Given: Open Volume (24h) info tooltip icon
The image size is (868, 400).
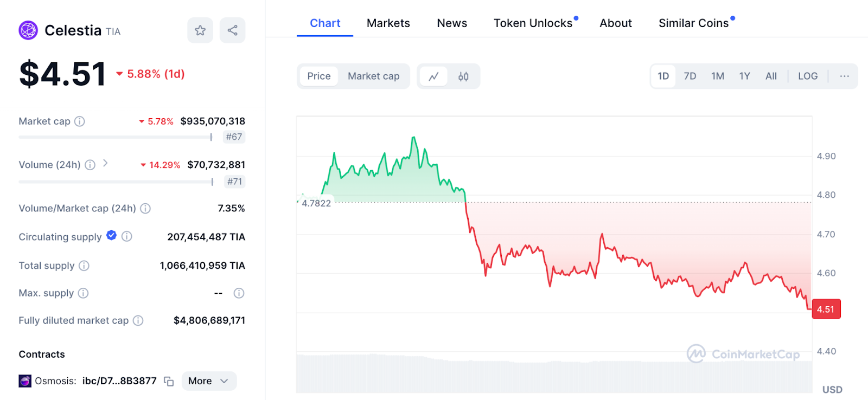Looking at the screenshot, I should click(90, 165).
